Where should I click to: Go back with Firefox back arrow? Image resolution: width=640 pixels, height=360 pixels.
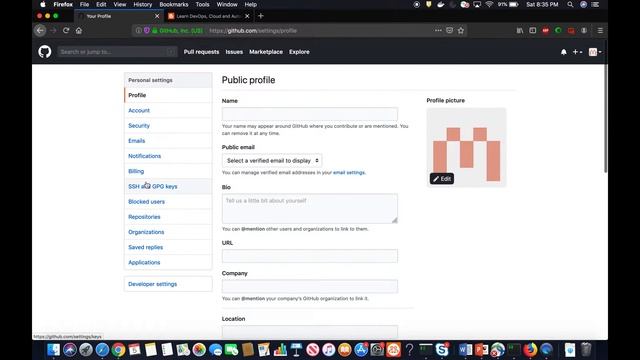tap(40, 31)
